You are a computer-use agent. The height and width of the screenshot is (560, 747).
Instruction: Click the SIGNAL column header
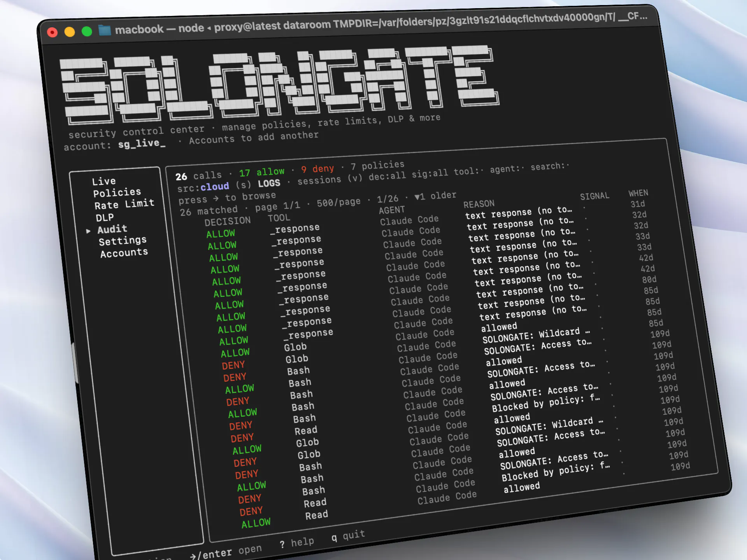(594, 196)
